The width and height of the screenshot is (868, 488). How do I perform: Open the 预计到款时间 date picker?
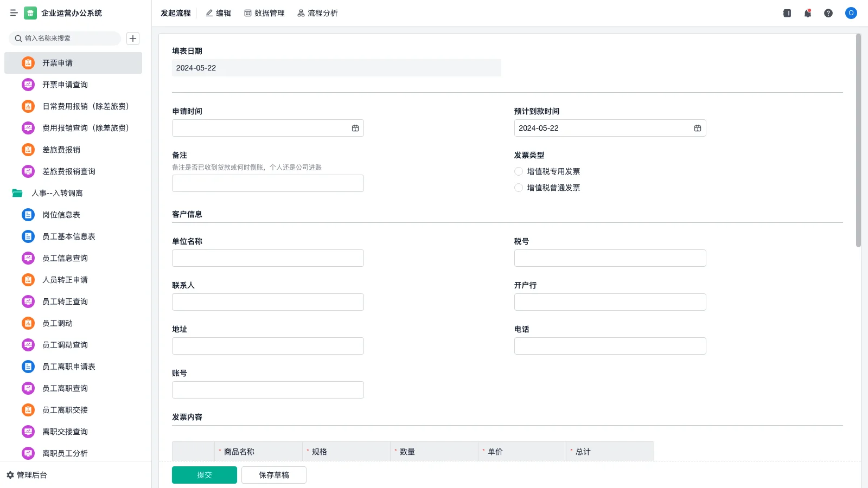[697, 128]
